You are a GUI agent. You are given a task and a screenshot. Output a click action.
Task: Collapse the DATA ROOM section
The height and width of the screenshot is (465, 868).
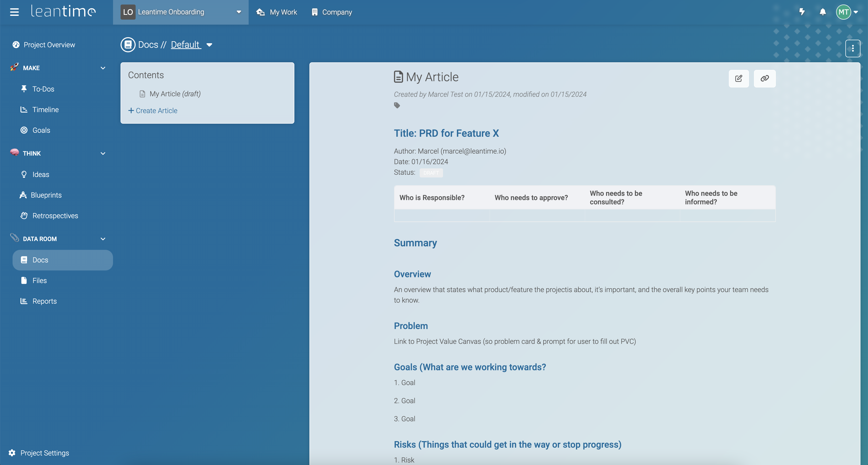103,239
